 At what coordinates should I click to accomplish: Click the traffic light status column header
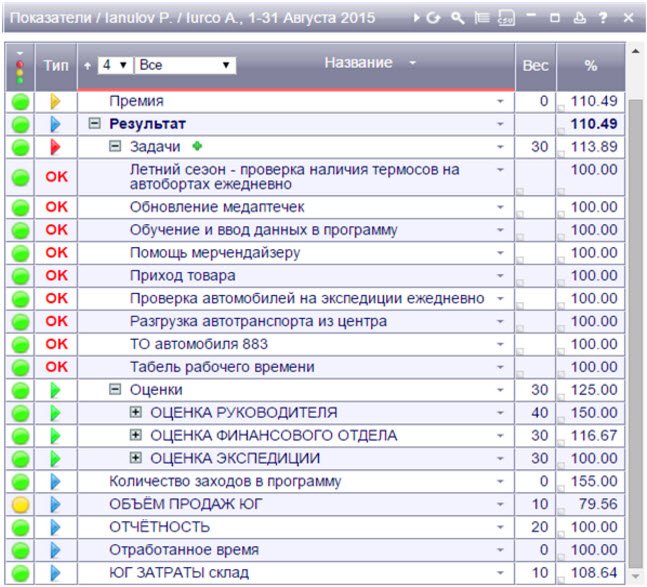19,67
